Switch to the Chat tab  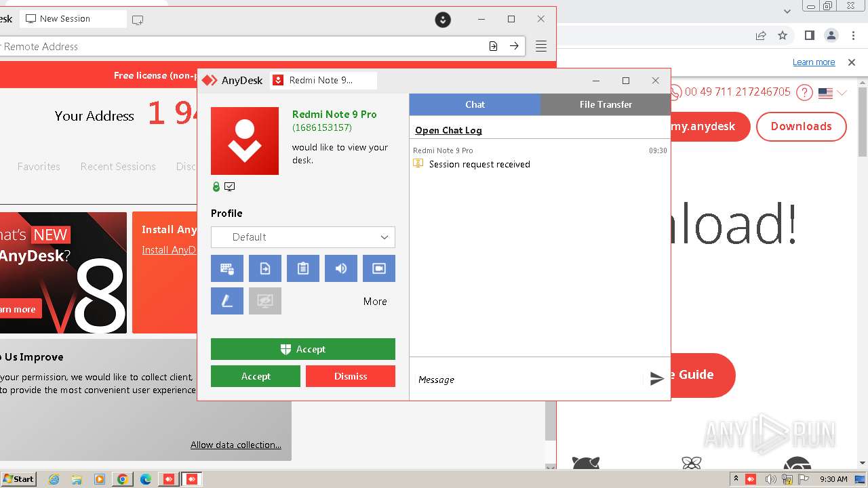475,104
